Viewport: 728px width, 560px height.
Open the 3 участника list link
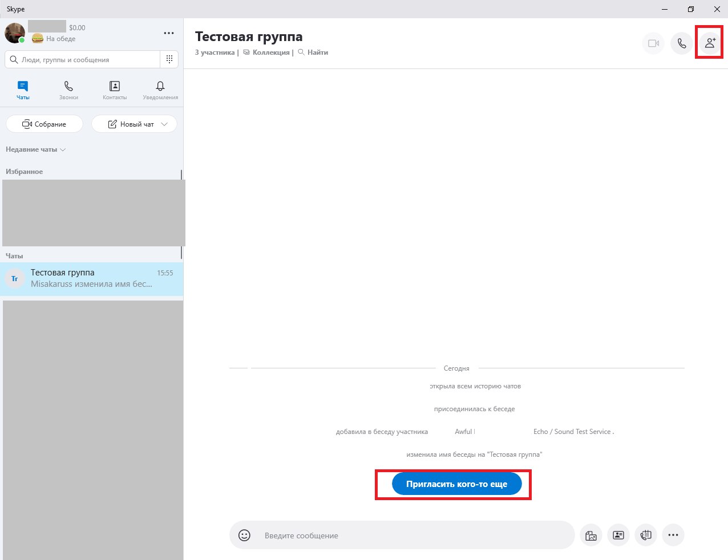(x=215, y=52)
